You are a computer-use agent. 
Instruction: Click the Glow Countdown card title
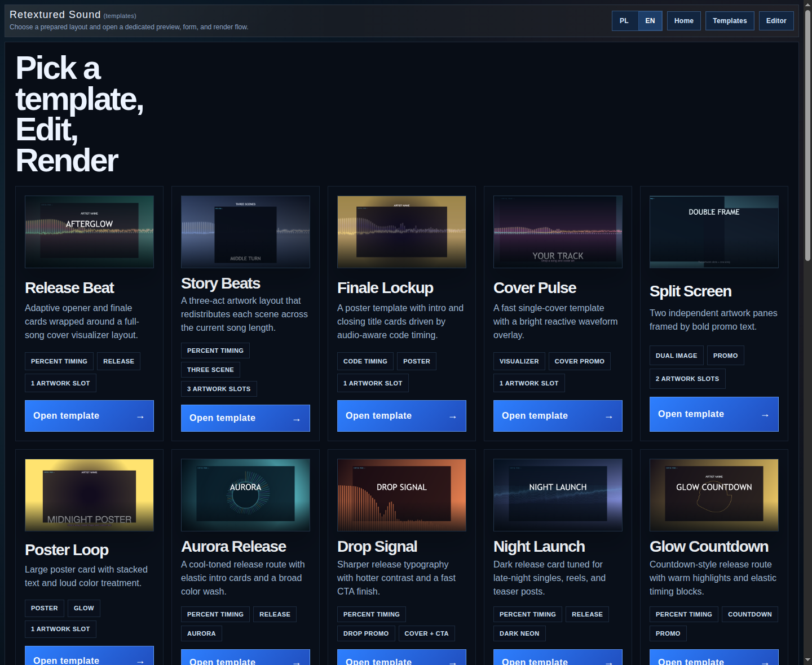[709, 547]
